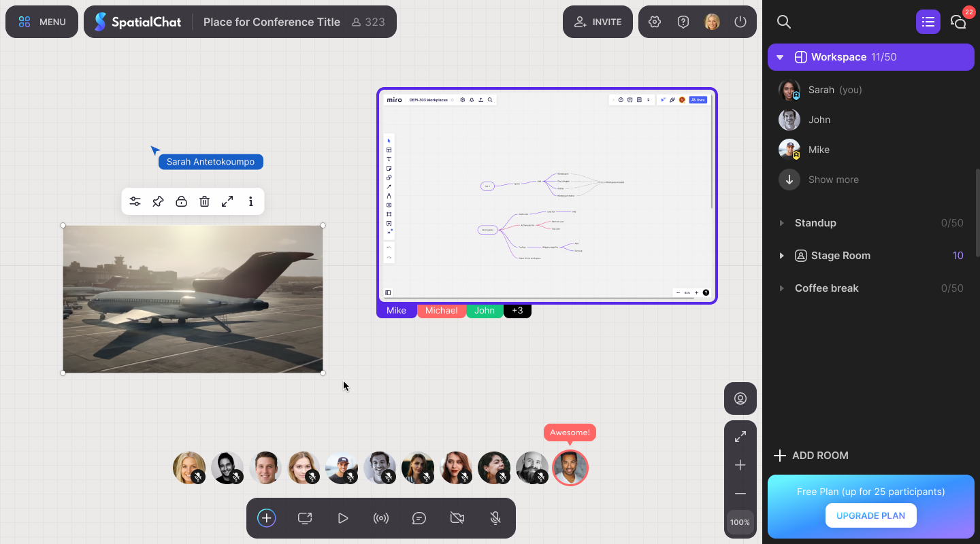
Task: Open the chat bubble in bottom toolbar
Action: (x=419, y=518)
